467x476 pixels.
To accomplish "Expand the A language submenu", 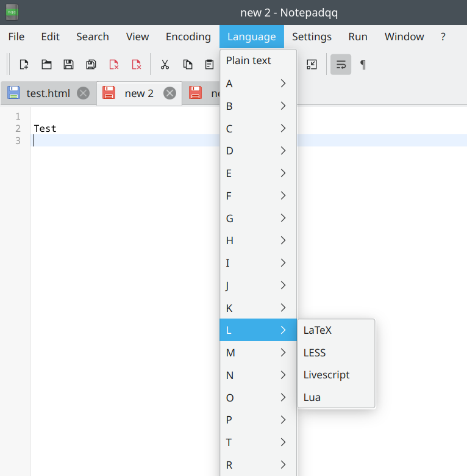I will (258, 84).
